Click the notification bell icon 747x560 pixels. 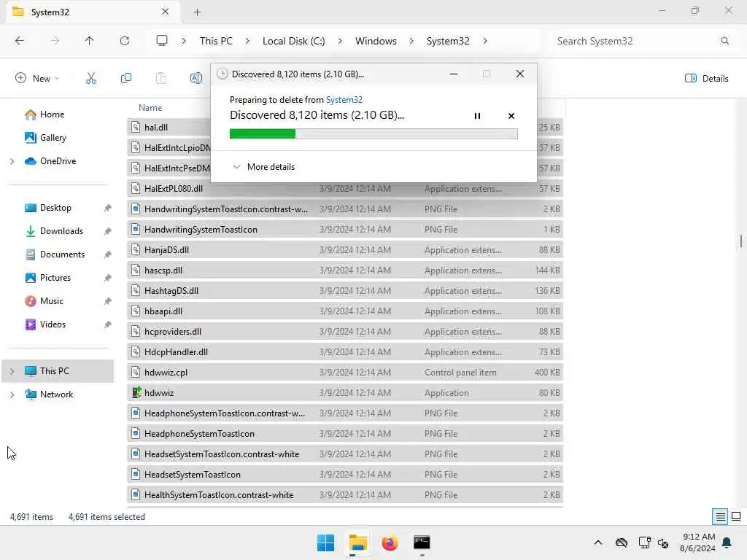coord(727,542)
